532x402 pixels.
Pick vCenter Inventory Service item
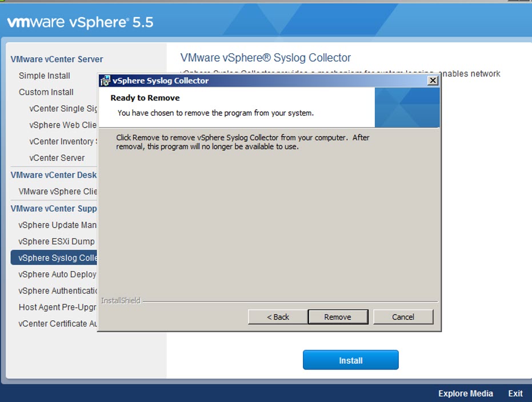coord(62,141)
